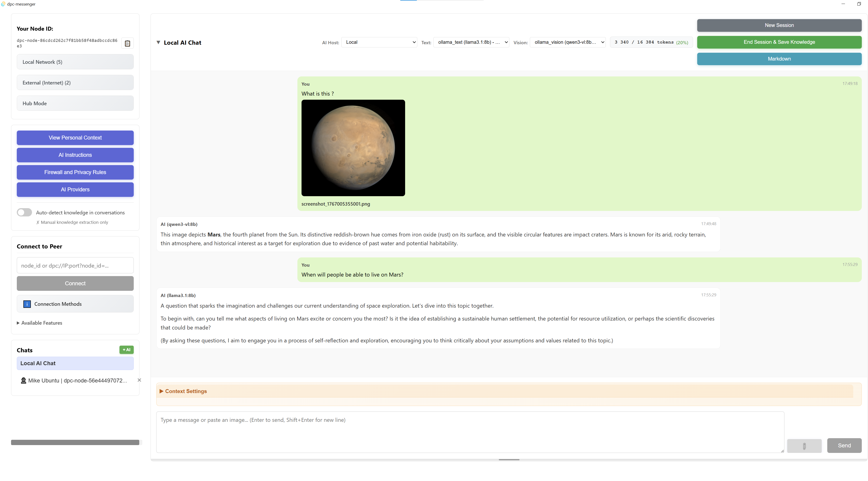Open the AI Host dropdown

(379, 42)
